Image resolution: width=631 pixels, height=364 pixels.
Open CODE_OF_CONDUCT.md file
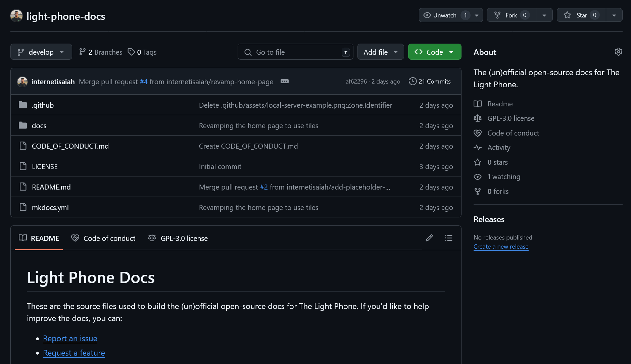70,146
